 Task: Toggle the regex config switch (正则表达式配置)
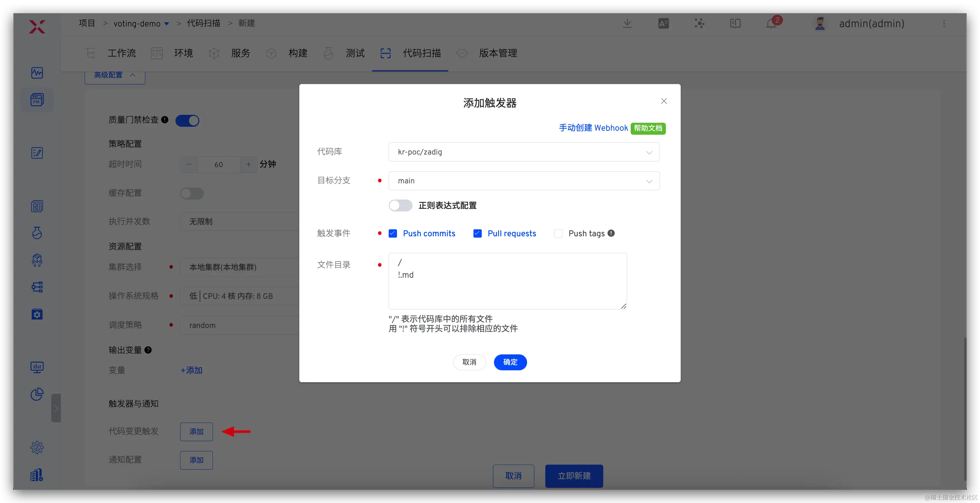tap(400, 205)
